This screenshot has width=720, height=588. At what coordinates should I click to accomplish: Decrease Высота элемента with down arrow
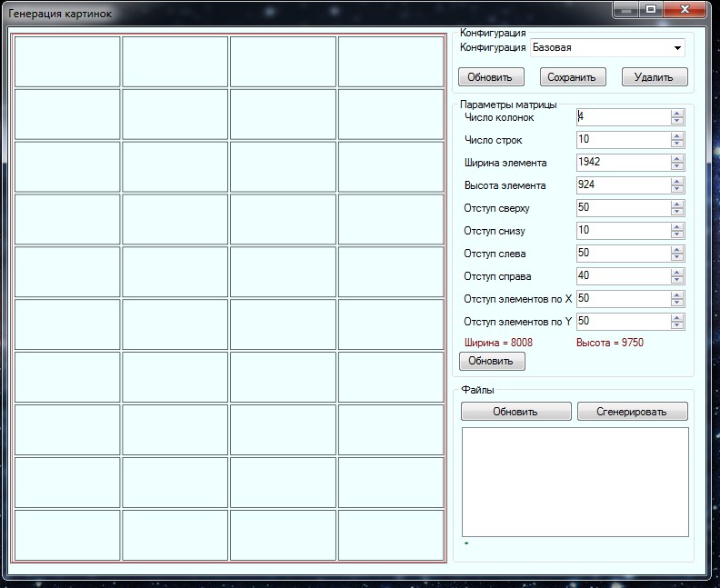tap(677, 189)
